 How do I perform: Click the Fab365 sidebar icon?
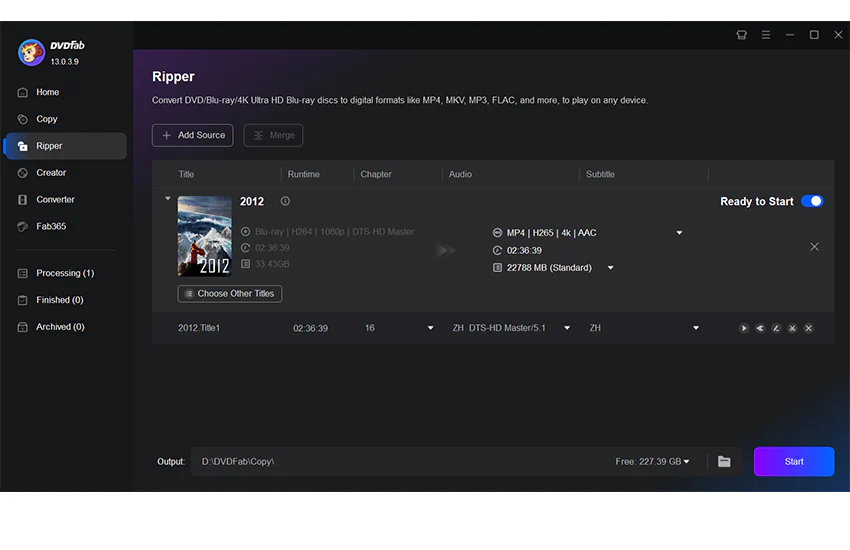23,227
